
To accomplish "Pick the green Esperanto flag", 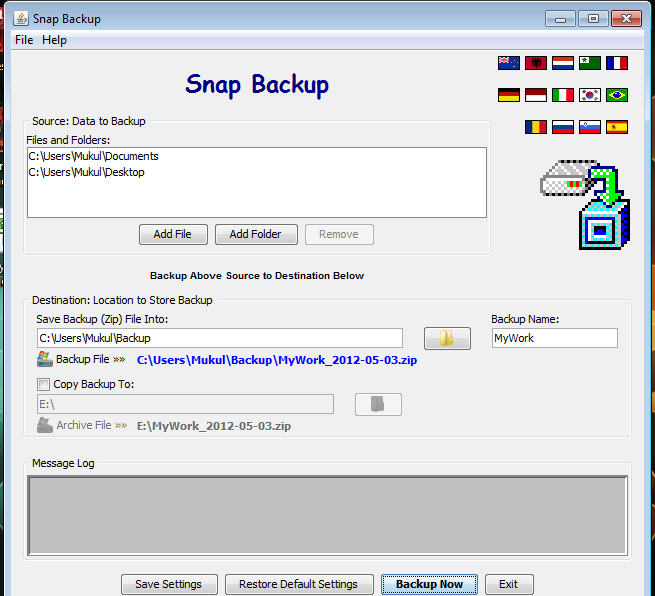I will (x=590, y=63).
